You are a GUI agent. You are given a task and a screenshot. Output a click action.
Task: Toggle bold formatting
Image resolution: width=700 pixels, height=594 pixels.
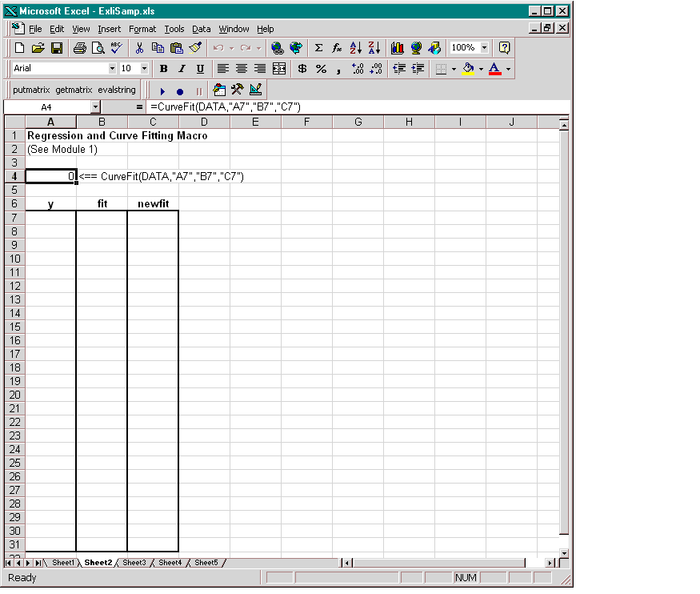(163, 69)
